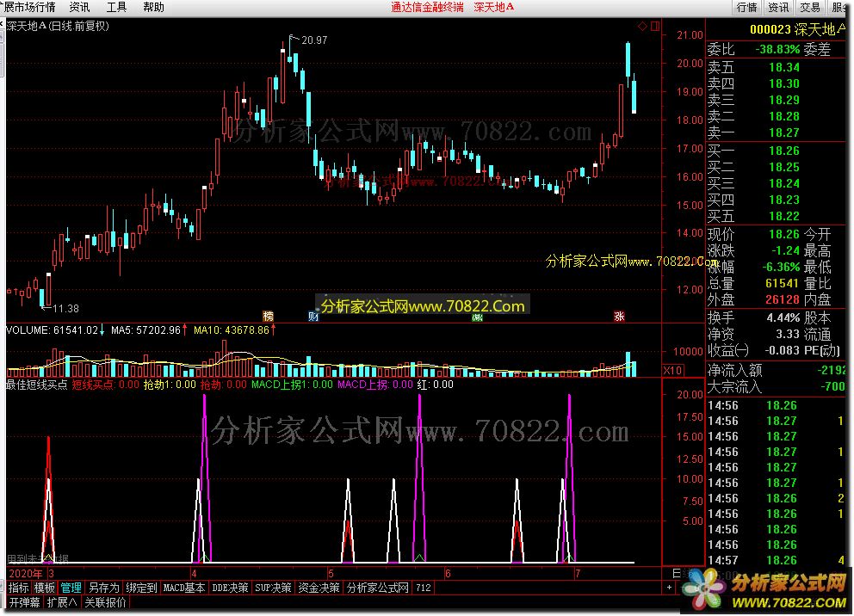854x616 pixels.
Task: Open the 财 financial marker on the chart
Action: [313, 316]
